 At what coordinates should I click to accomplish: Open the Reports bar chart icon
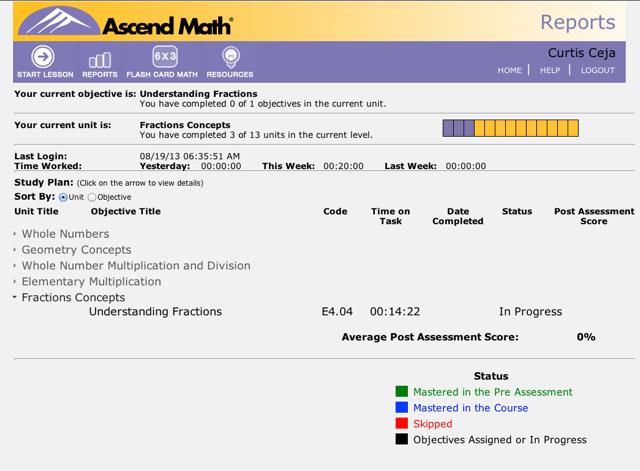pos(100,59)
